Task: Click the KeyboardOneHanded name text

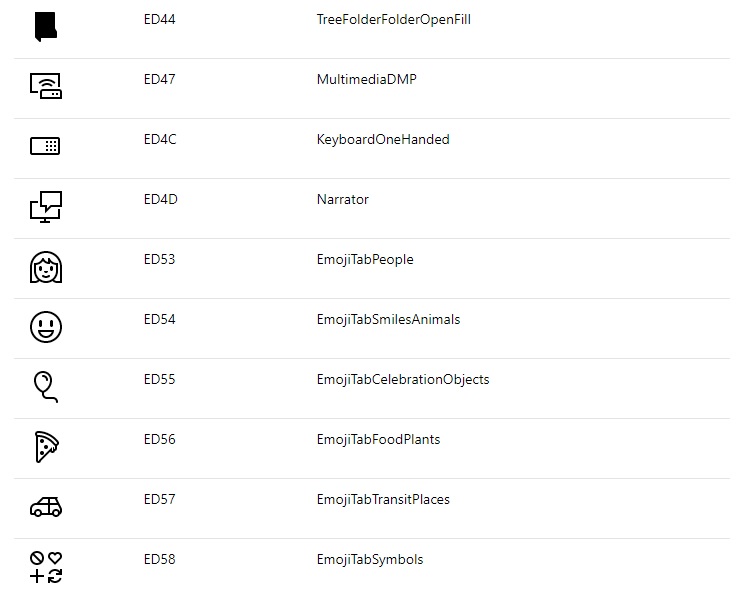Action: pos(383,140)
